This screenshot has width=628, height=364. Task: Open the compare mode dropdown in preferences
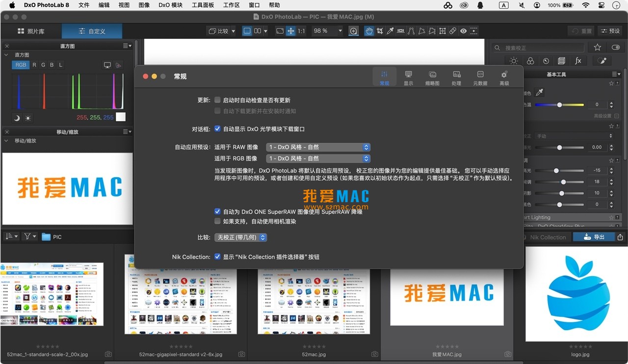241,237
